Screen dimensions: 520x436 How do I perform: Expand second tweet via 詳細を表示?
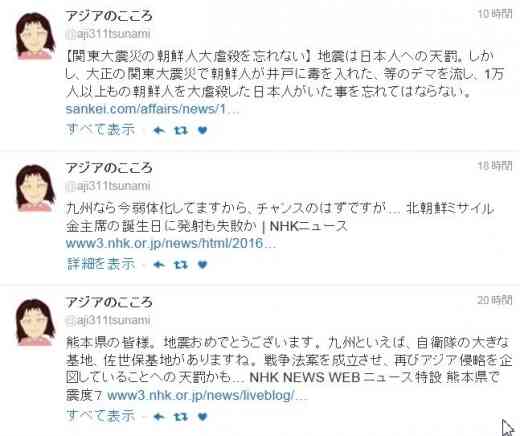(100, 264)
